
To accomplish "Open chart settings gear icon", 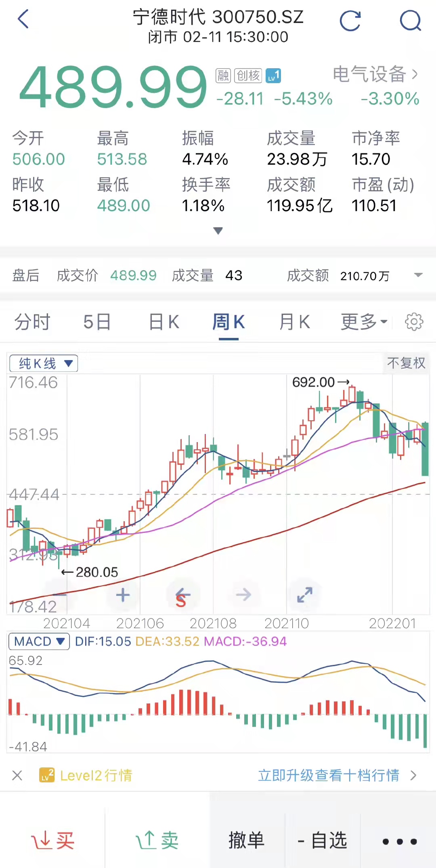I will point(414,322).
